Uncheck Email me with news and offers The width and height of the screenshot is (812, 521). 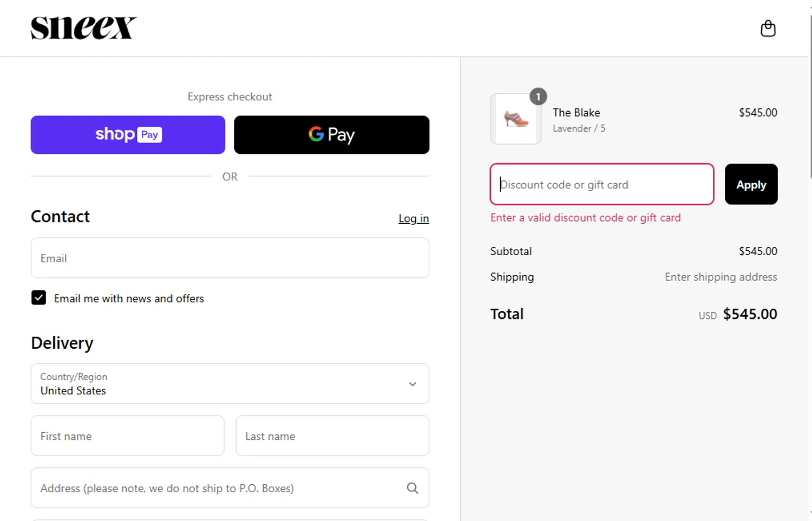(38, 298)
